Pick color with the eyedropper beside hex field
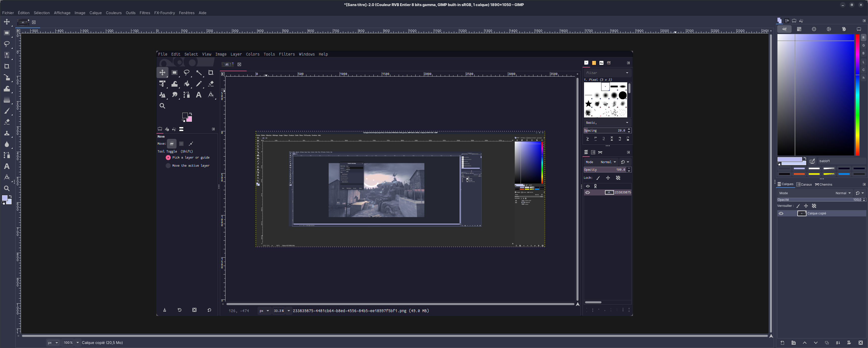 813,161
